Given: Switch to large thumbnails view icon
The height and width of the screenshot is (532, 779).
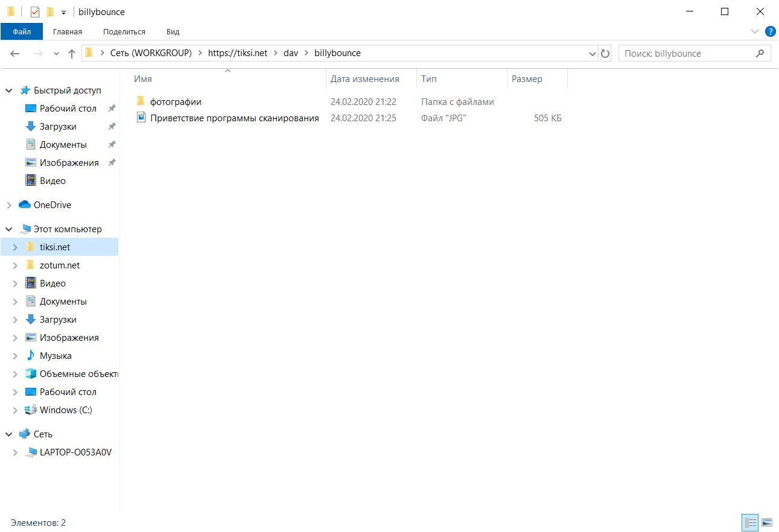Looking at the screenshot, I should [x=768, y=522].
